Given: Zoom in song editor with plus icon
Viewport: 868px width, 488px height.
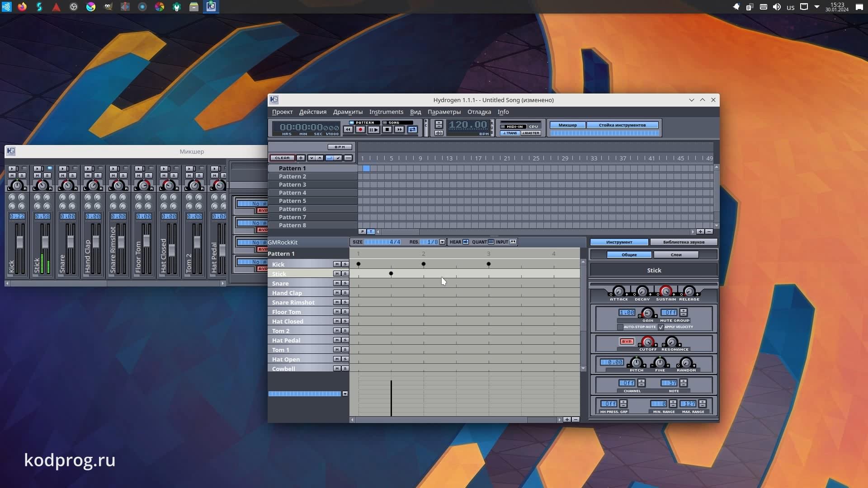Looking at the screenshot, I should pyautogui.click(x=700, y=232).
